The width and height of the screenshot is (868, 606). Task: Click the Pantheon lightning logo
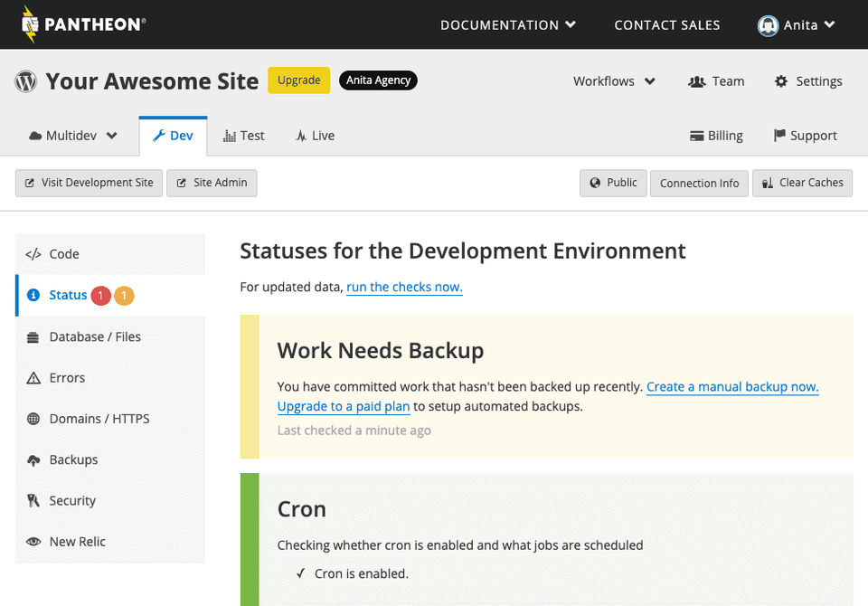pyautogui.click(x=30, y=24)
